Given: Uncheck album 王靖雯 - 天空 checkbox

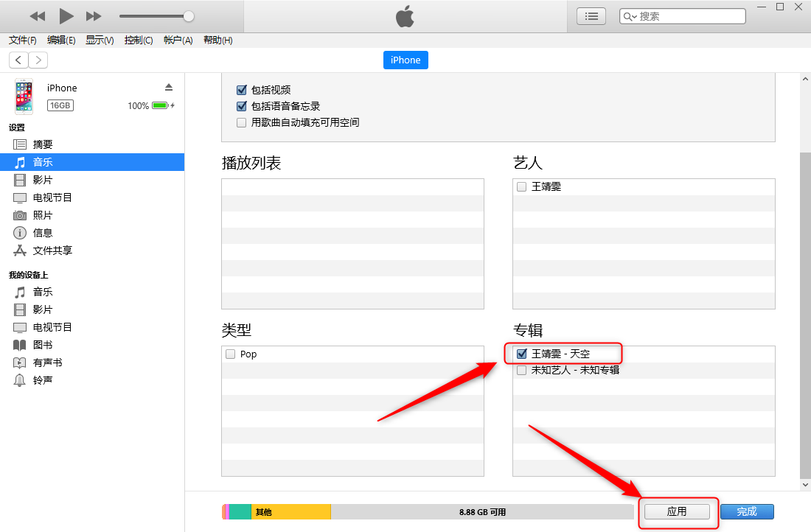Looking at the screenshot, I should [x=522, y=354].
